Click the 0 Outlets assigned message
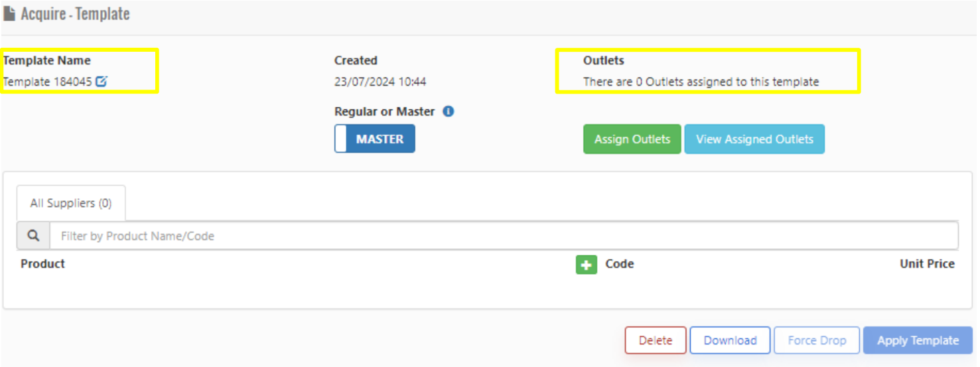 tap(701, 82)
